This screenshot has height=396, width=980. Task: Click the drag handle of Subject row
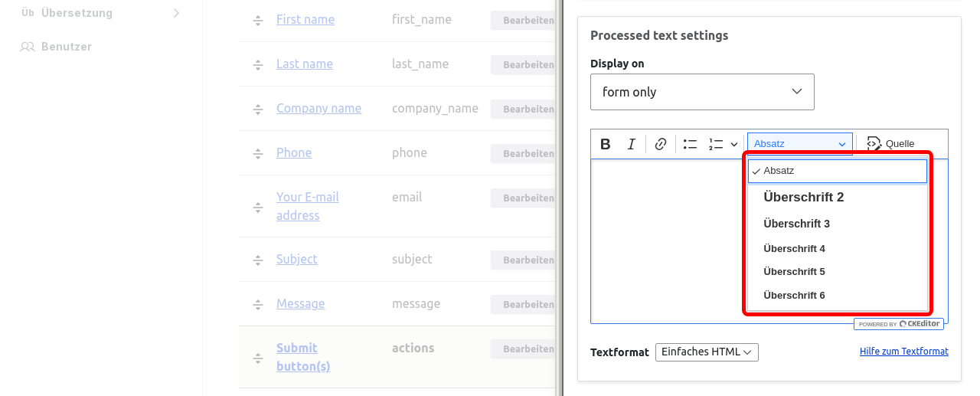pyautogui.click(x=258, y=260)
